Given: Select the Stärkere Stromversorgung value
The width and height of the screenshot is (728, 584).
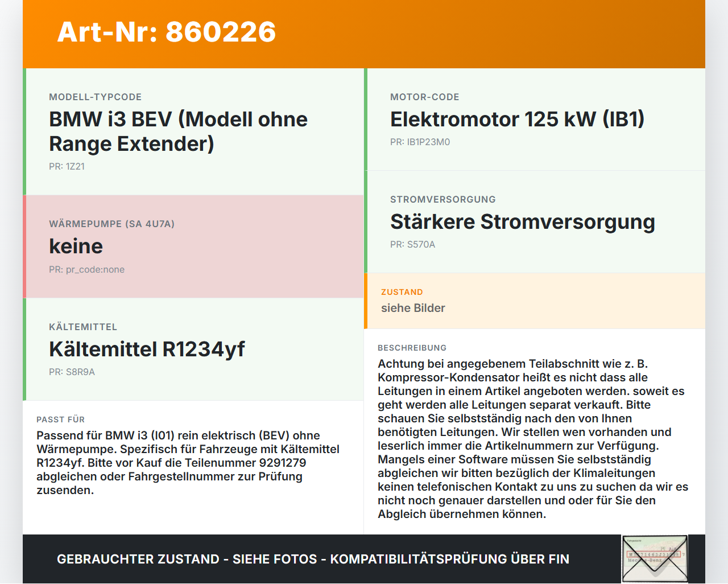Looking at the screenshot, I should click(522, 222).
